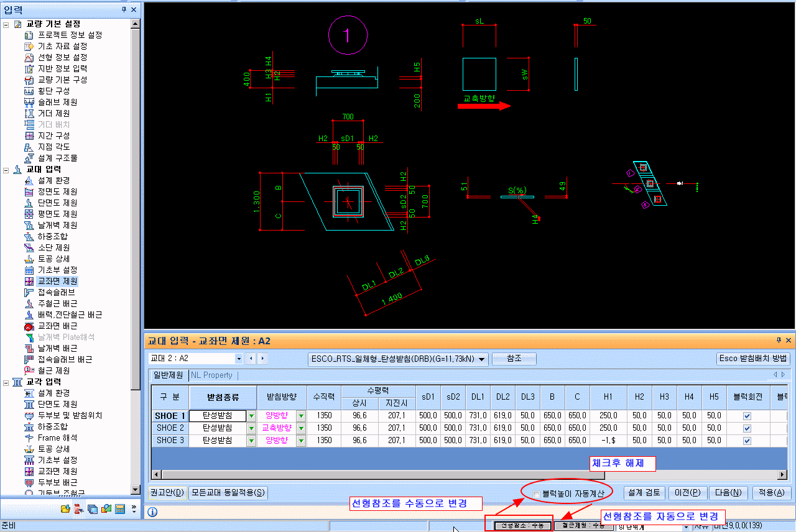Click the calculator icon in the left panel toolbar

120,509
